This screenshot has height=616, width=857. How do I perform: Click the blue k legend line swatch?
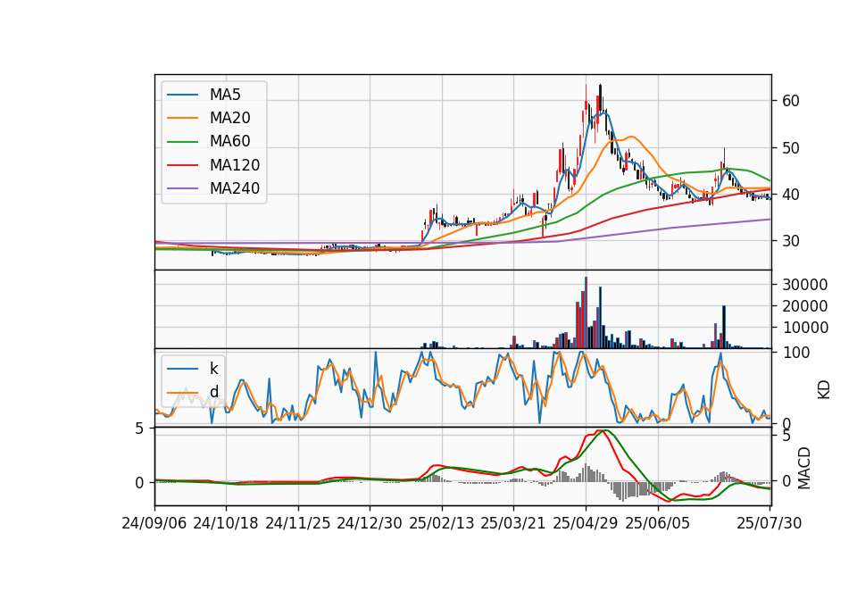[182, 369]
